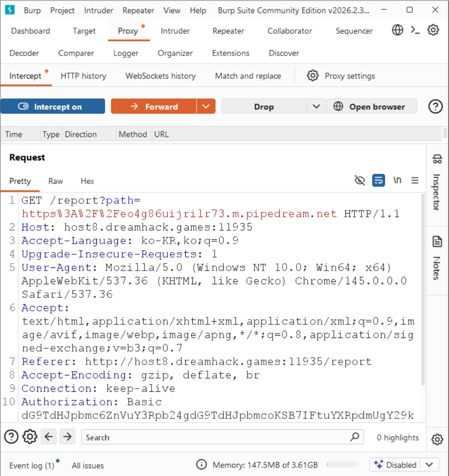Expand the Drop options dropdown
Viewport: 449px width, 476px height.
pyautogui.click(x=316, y=107)
